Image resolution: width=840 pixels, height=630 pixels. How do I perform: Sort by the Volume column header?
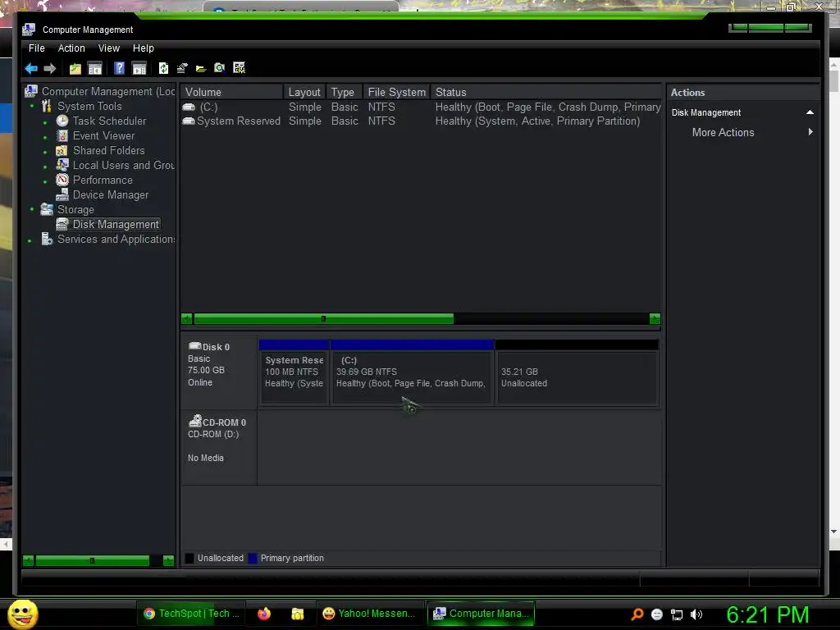click(x=231, y=92)
